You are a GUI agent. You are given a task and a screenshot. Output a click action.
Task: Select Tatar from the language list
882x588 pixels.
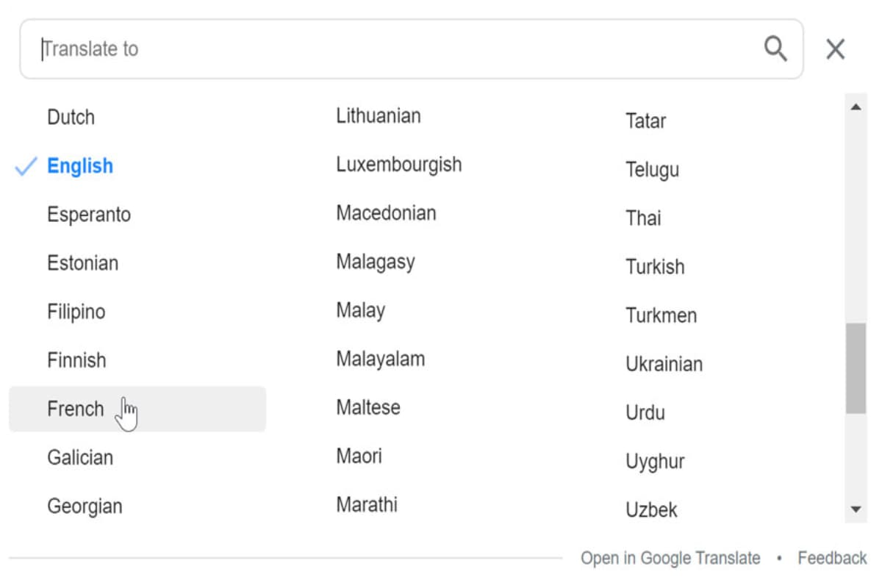[646, 121]
